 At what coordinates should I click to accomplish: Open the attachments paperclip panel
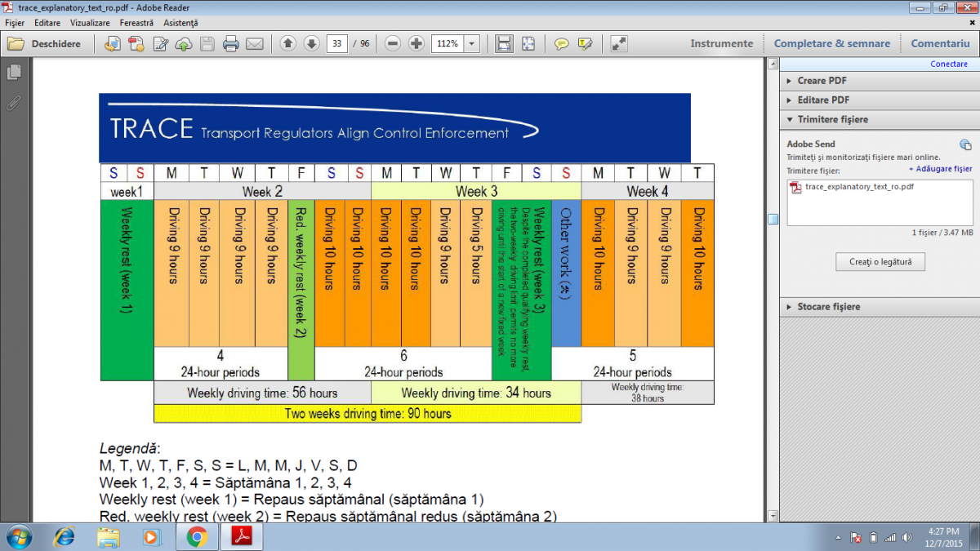14,103
